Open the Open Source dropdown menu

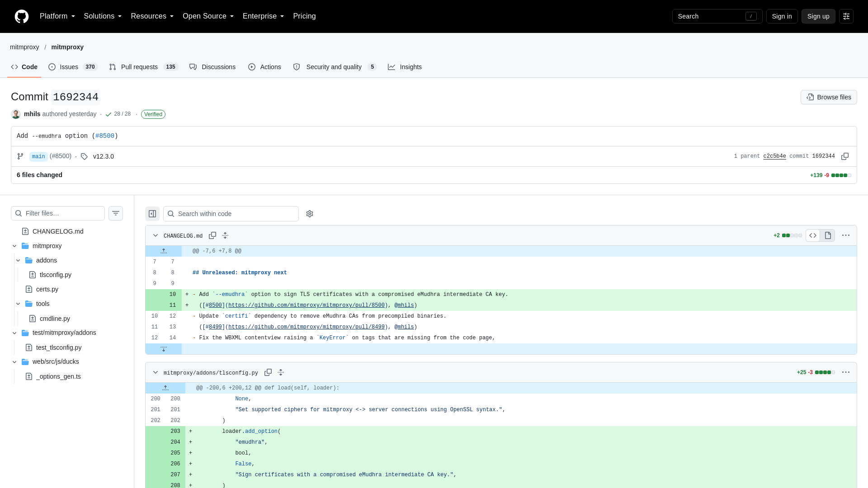(x=208, y=16)
